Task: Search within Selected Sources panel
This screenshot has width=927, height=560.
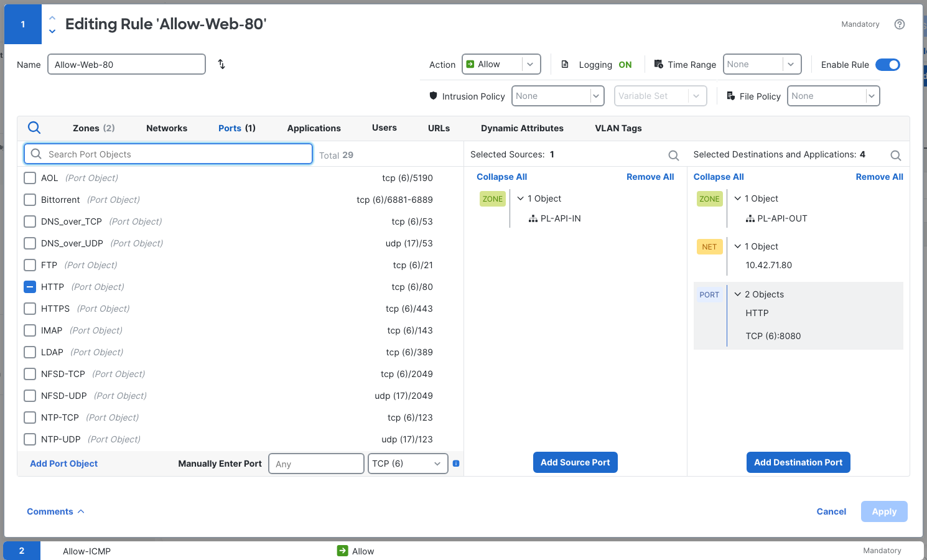Action: [673, 156]
